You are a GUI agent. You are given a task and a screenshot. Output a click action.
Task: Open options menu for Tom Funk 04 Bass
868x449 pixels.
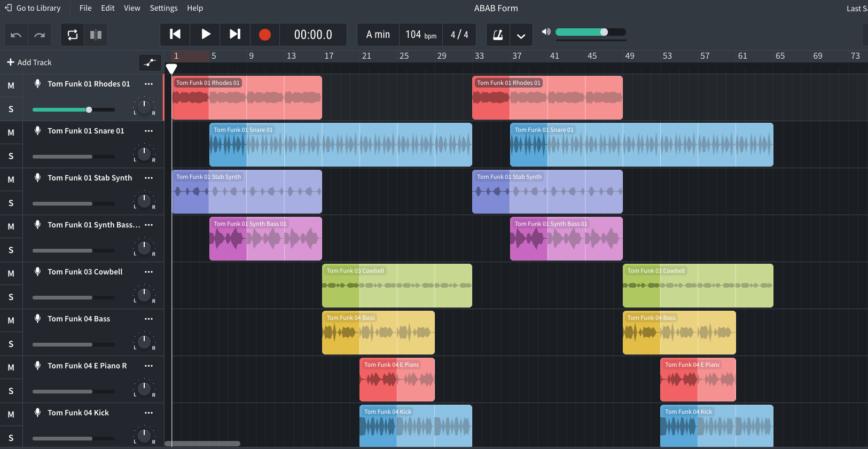(149, 319)
